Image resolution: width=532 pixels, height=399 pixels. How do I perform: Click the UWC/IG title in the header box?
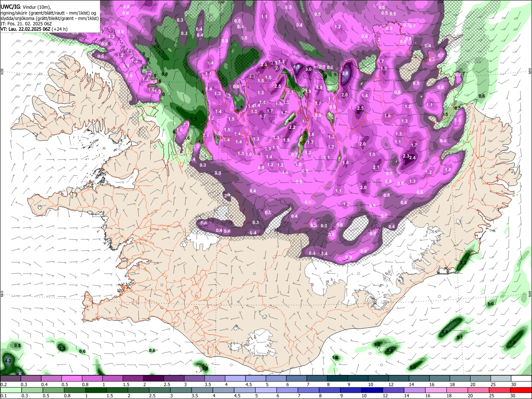[10, 7]
